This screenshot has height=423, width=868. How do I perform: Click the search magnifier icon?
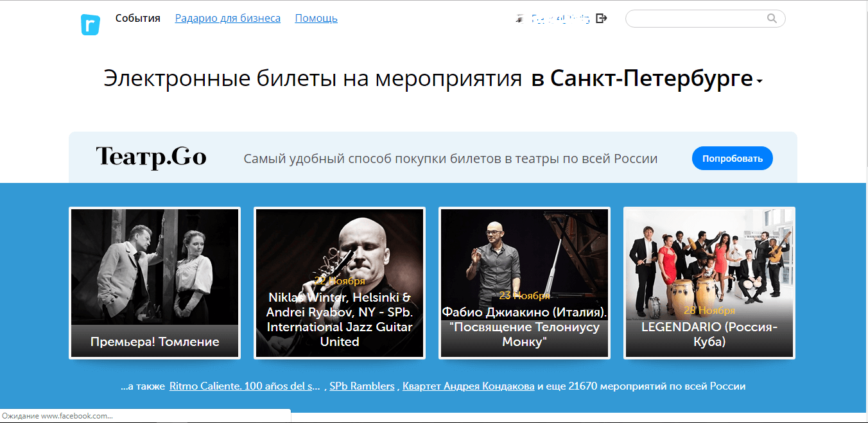coord(772,19)
